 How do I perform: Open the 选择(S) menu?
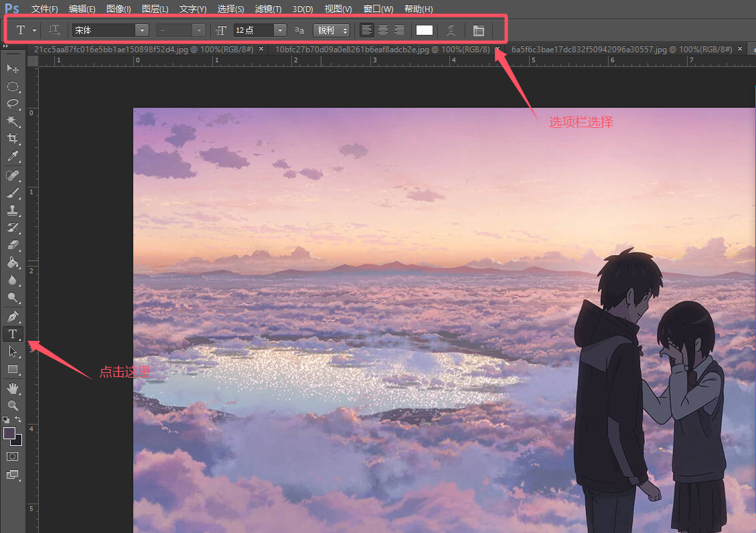tap(230, 9)
